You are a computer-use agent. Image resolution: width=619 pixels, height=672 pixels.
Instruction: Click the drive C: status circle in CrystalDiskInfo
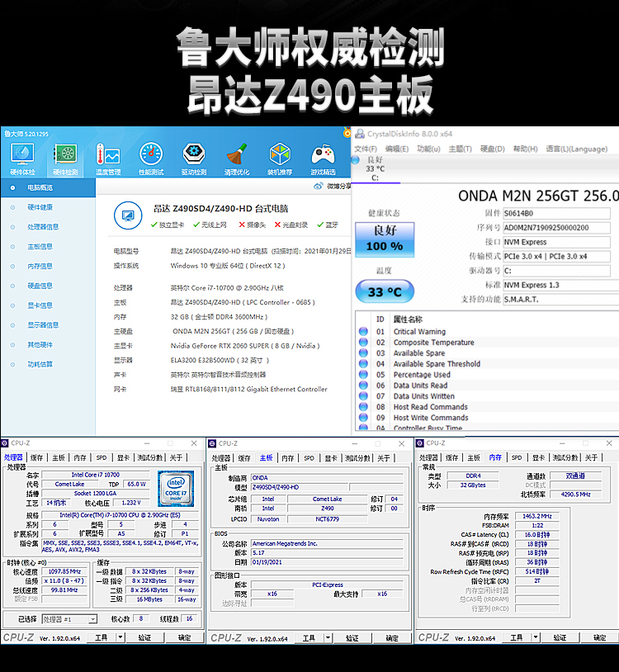click(356, 160)
